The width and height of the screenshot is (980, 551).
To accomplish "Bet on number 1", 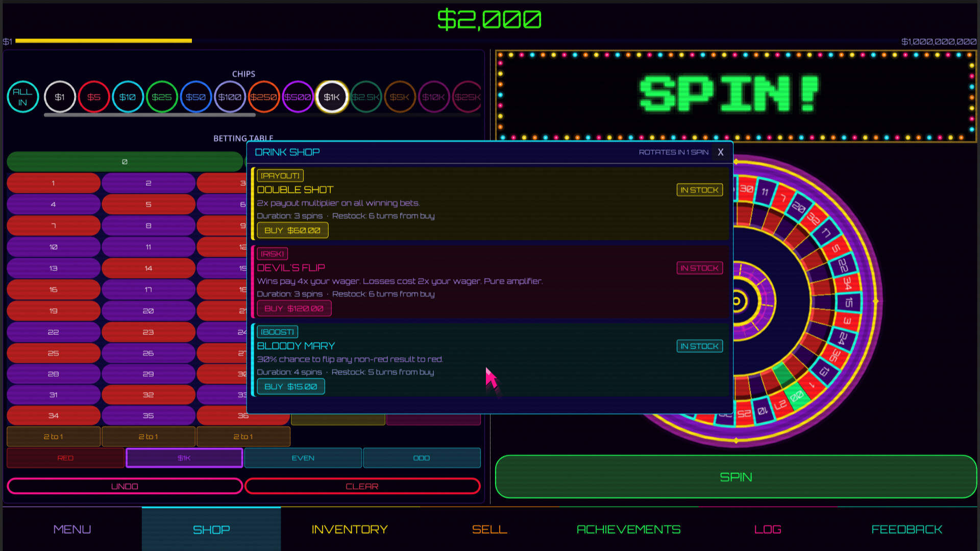I will tap(54, 183).
